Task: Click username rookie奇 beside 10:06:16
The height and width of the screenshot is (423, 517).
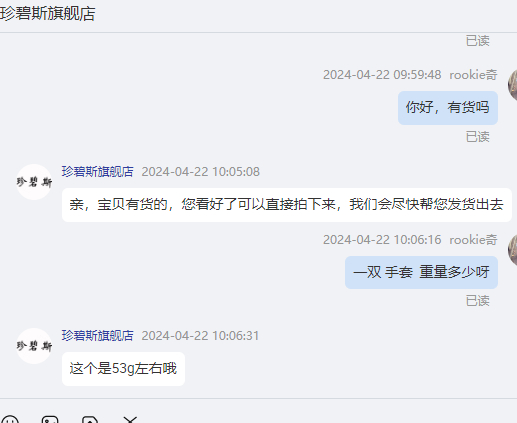Action: 473,240
